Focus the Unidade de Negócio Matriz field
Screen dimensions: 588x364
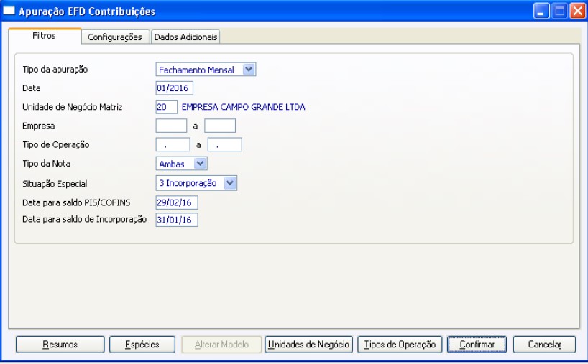167,107
